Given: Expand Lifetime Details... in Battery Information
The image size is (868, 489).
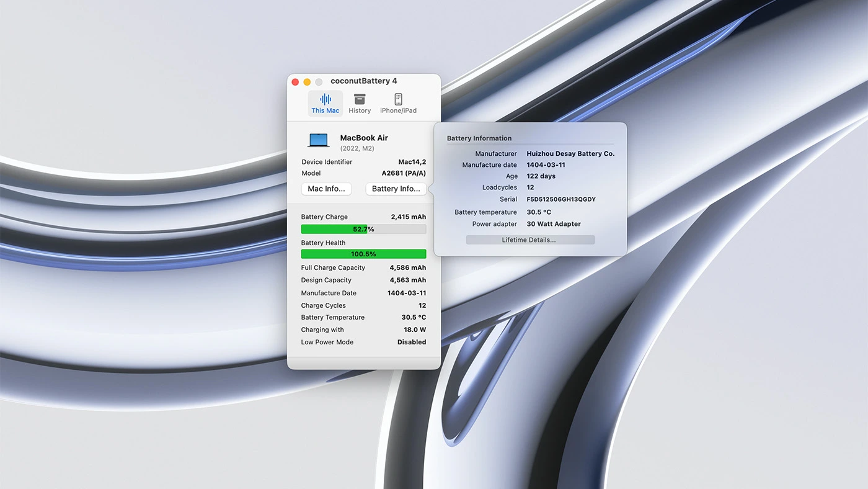Looking at the screenshot, I should (530, 240).
